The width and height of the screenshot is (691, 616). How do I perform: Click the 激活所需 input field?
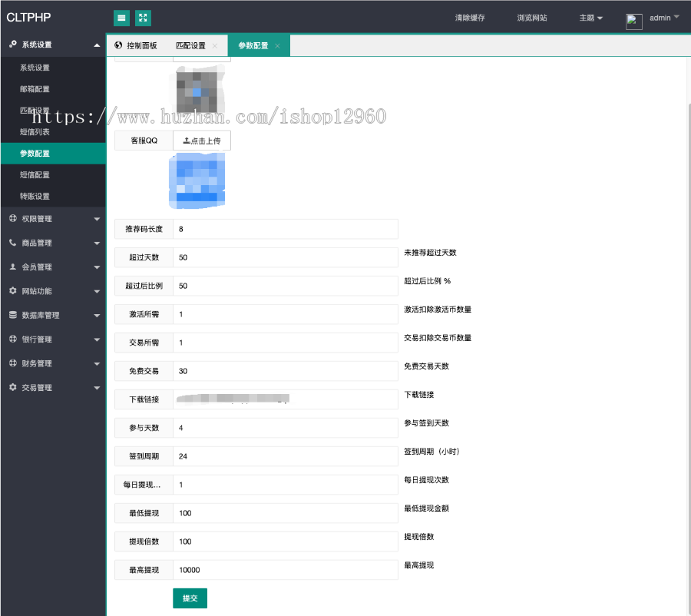click(286, 314)
